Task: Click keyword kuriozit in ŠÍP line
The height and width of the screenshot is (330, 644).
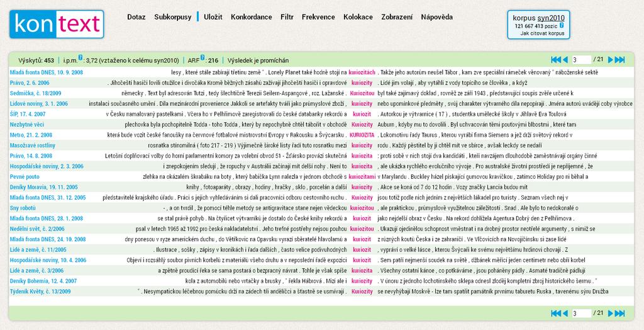Action: (x=362, y=114)
